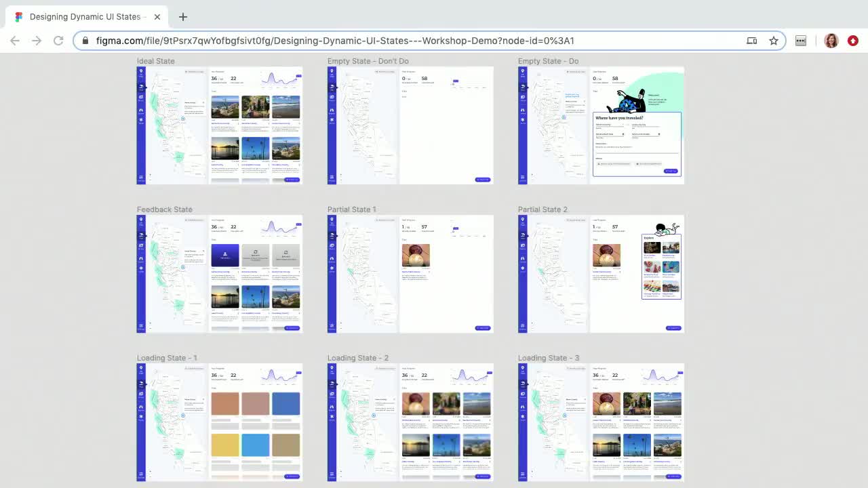Image resolution: width=868 pixels, height=488 pixels.
Task: Toggle the bookmark star in the address bar
Action: 774,41
